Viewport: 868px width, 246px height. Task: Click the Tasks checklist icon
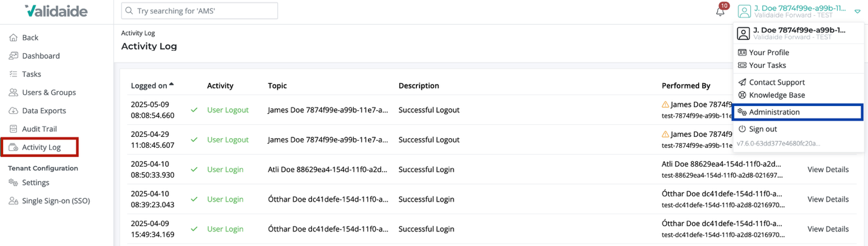tap(13, 74)
